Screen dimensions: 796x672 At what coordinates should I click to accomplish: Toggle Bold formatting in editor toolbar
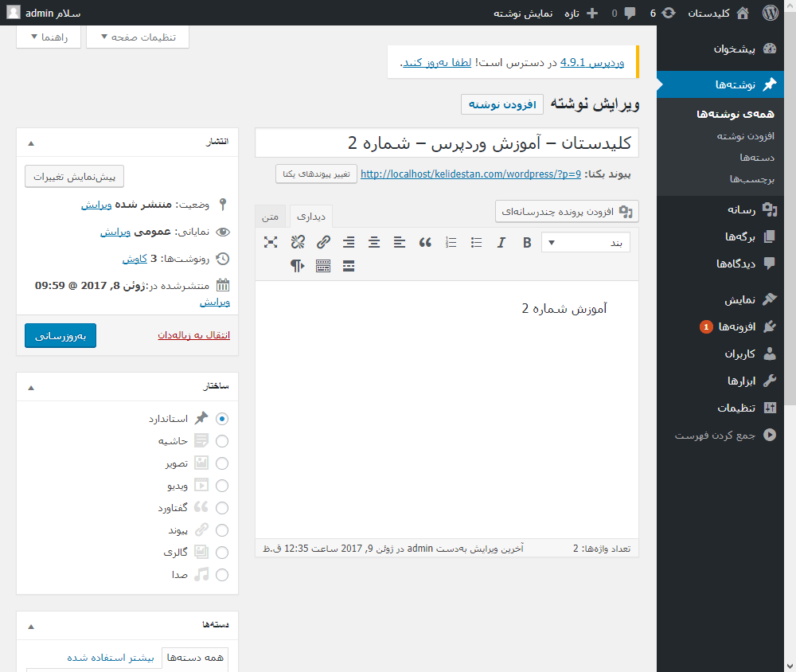[x=527, y=243]
